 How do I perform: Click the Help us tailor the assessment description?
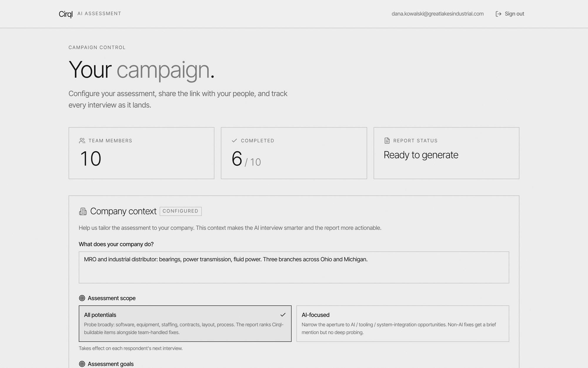230,228
